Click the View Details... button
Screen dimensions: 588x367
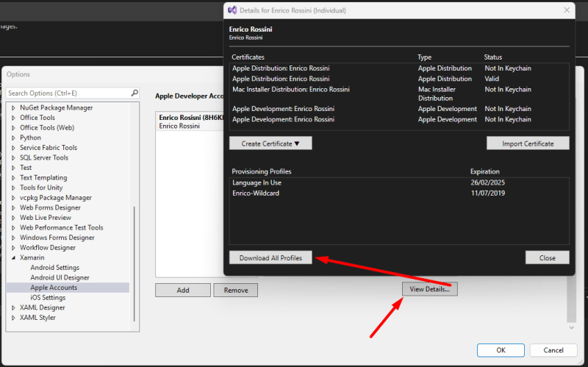(430, 289)
